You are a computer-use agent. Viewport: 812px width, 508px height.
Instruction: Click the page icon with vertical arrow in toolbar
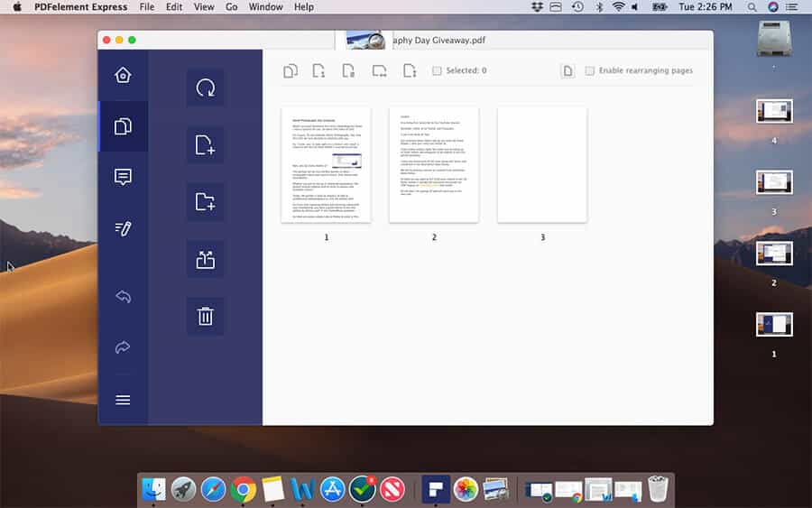pos(410,70)
